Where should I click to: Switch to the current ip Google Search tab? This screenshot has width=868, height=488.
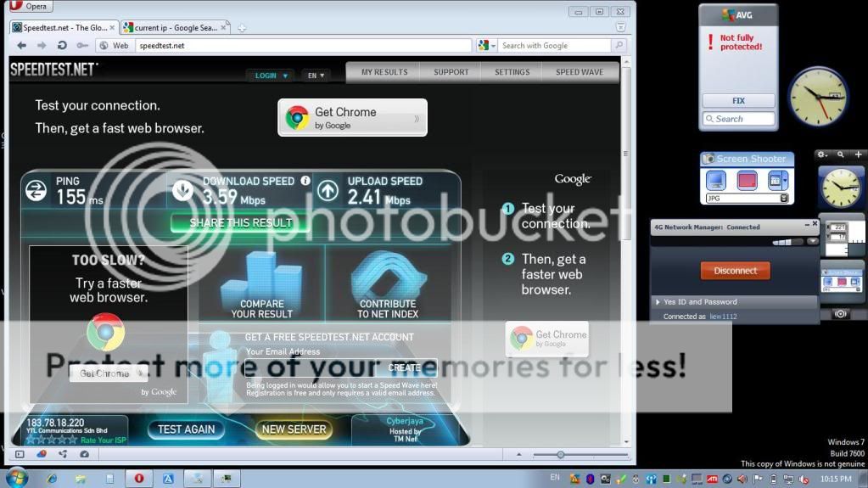174,27
